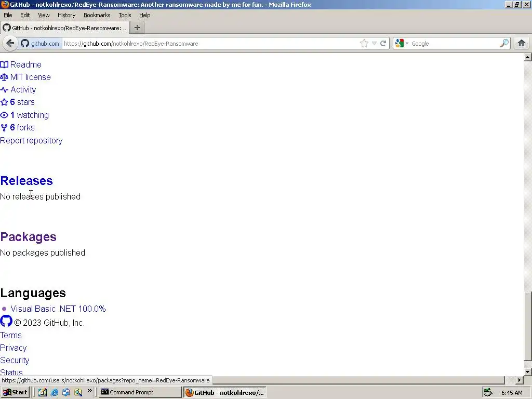The width and height of the screenshot is (532, 399).
Task: Open the Packages heading link
Action: tap(28, 237)
